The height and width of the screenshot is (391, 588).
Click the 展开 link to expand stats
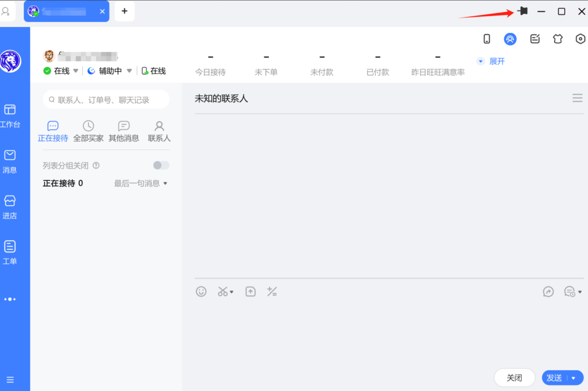coord(497,61)
